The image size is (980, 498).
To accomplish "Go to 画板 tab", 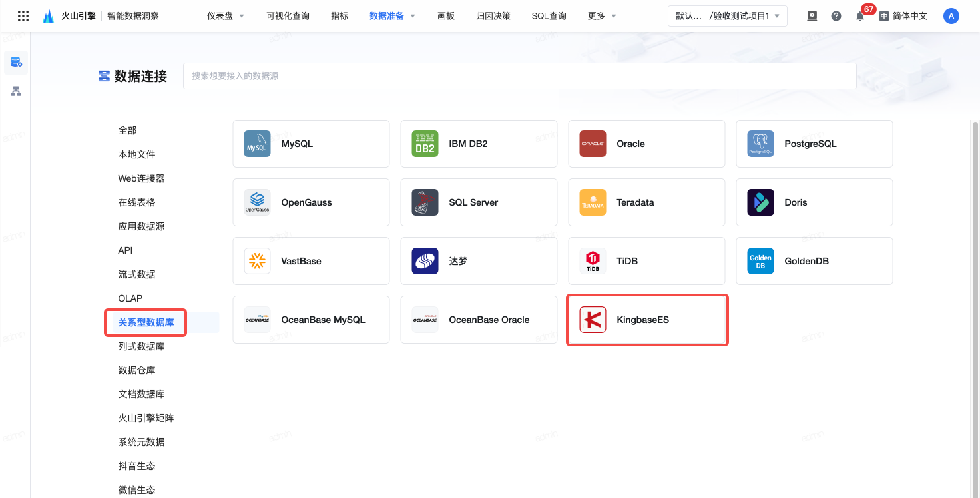I will pyautogui.click(x=446, y=16).
